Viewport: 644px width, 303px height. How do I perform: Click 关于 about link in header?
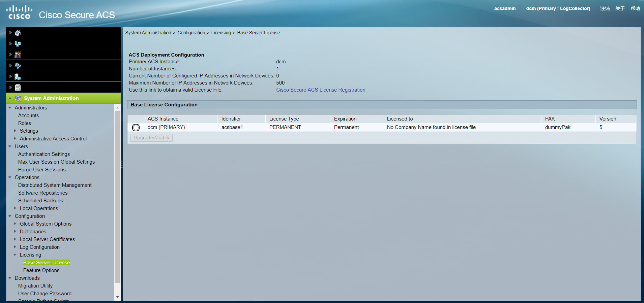coord(620,8)
